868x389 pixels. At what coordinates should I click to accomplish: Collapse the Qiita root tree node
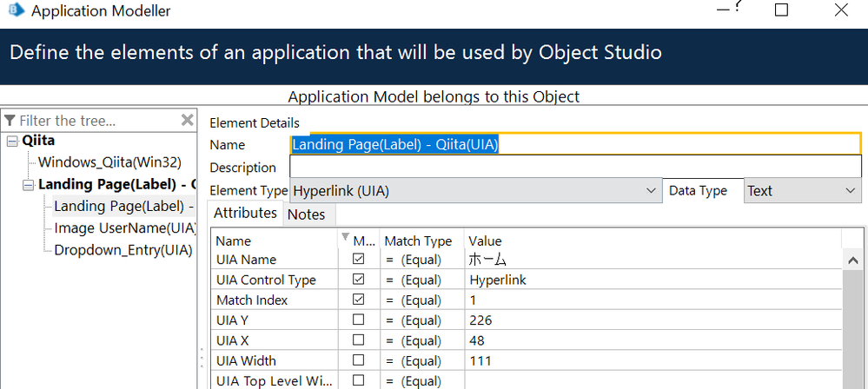12,142
